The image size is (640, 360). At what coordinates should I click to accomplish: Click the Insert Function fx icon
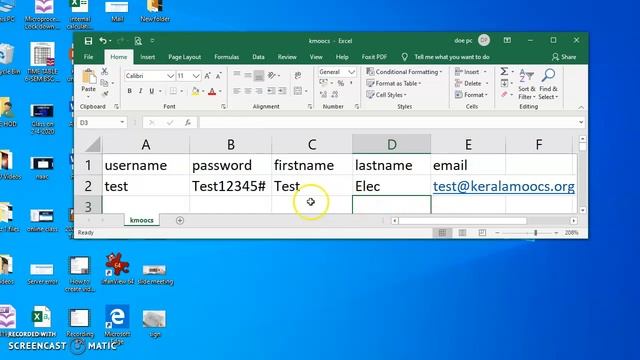188,122
